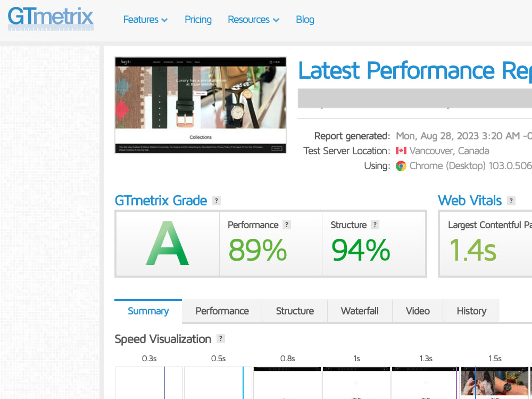The image size is (532, 399).
Task: Click the Web Vitals help icon
Action: click(x=511, y=201)
